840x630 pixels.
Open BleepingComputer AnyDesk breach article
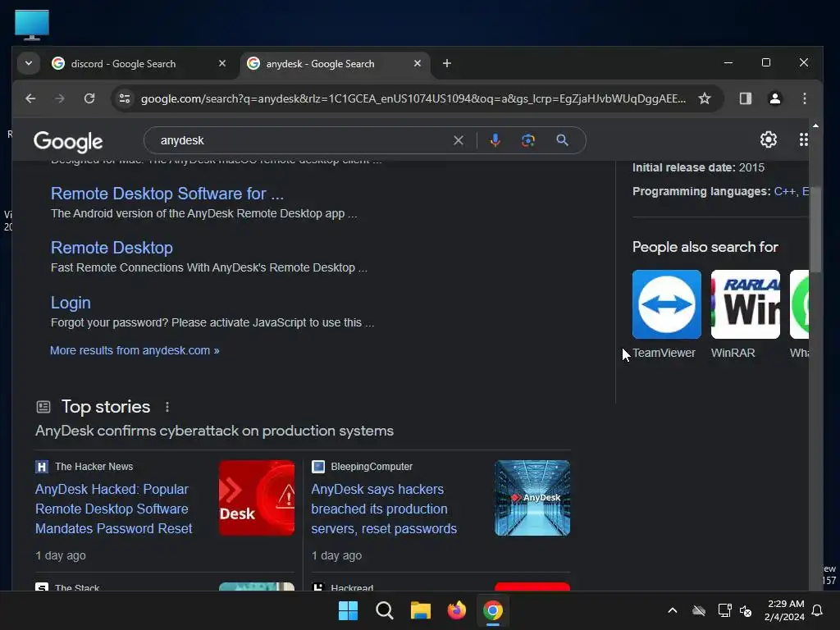click(x=384, y=509)
